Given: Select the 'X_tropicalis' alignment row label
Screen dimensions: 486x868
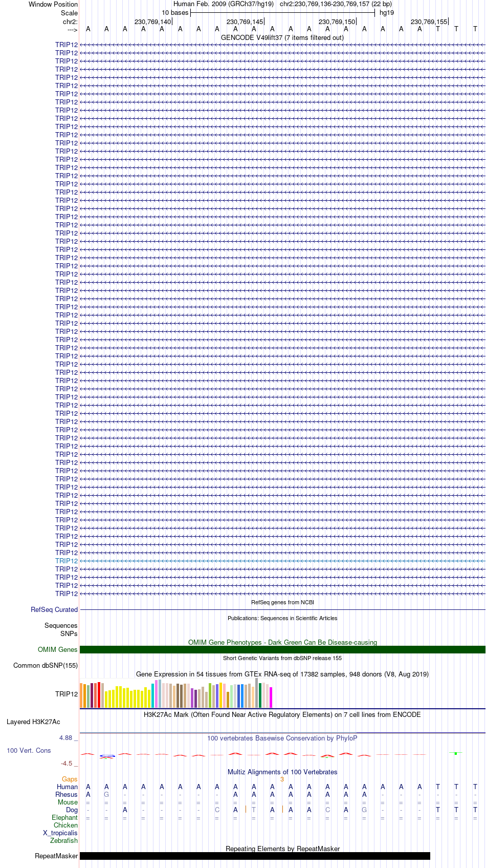Looking at the screenshot, I should point(60,833).
